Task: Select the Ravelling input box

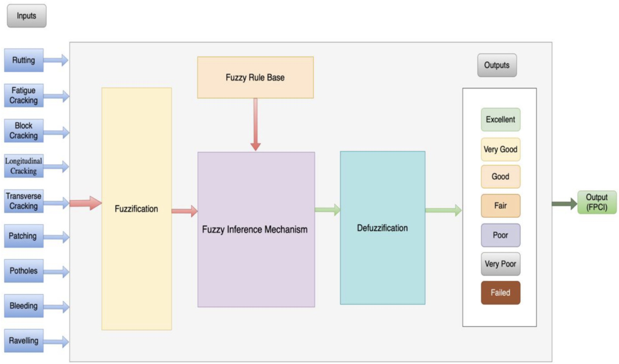Action: [24, 340]
